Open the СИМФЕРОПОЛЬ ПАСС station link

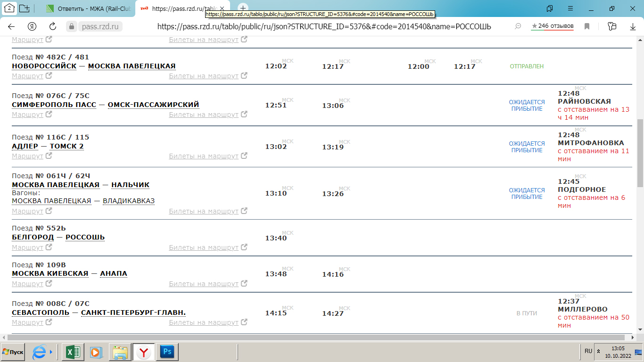[x=54, y=105]
